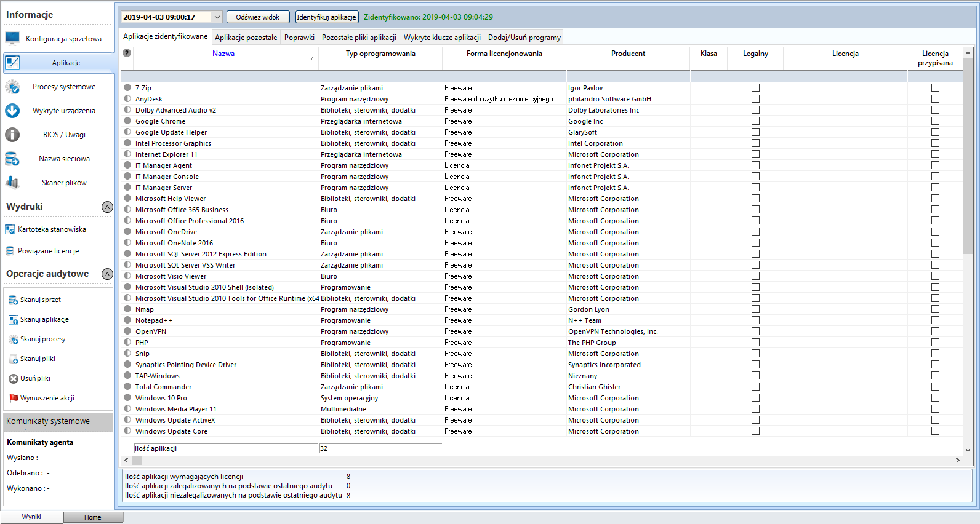Collapse the Operacje audytowe section

[107, 274]
